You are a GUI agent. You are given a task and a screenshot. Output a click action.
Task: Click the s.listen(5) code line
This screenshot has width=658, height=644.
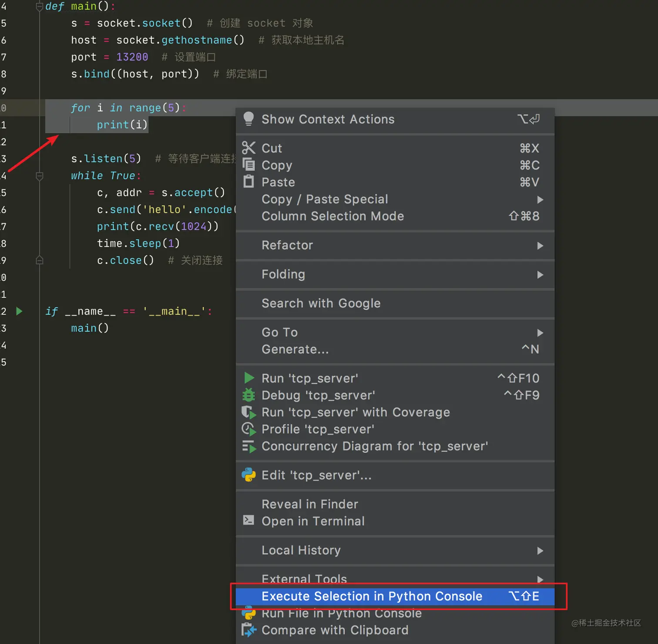point(106,159)
